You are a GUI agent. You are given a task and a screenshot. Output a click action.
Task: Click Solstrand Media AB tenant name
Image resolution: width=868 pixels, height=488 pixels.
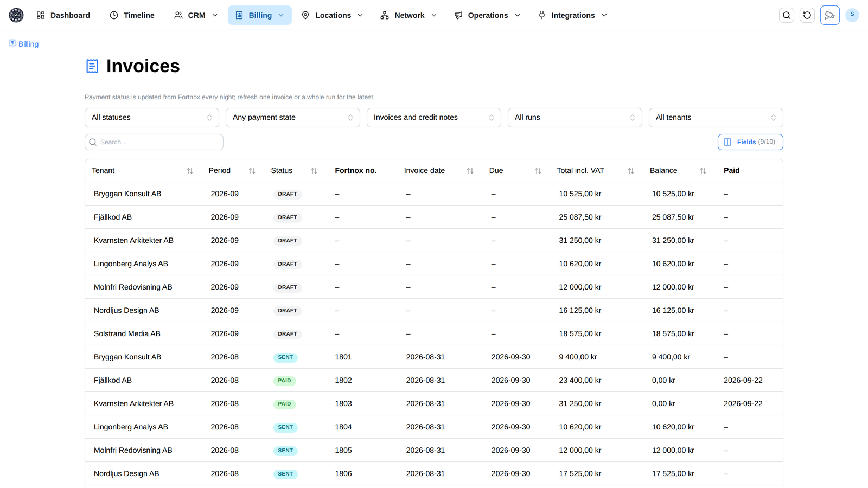tap(127, 333)
